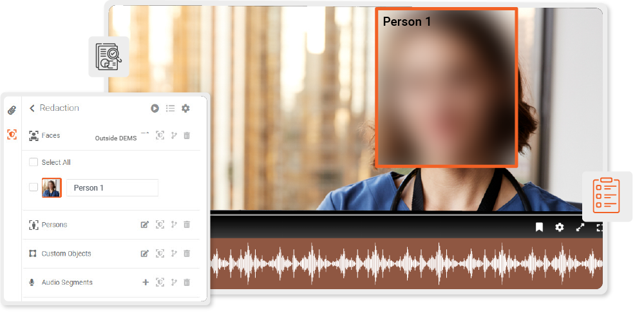
Task: Click the Faces section label
Action: point(50,135)
